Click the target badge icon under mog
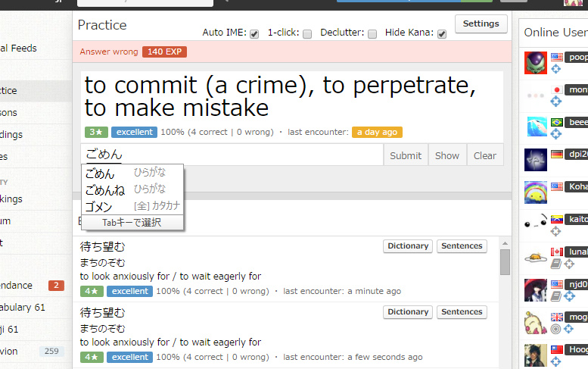Screen dimensions: 588x369 (555, 329)
